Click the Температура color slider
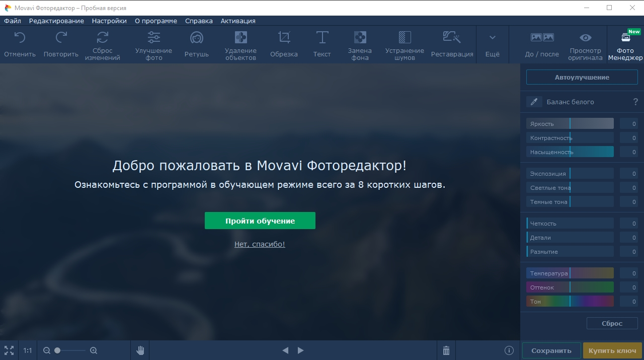 pyautogui.click(x=570, y=273)
